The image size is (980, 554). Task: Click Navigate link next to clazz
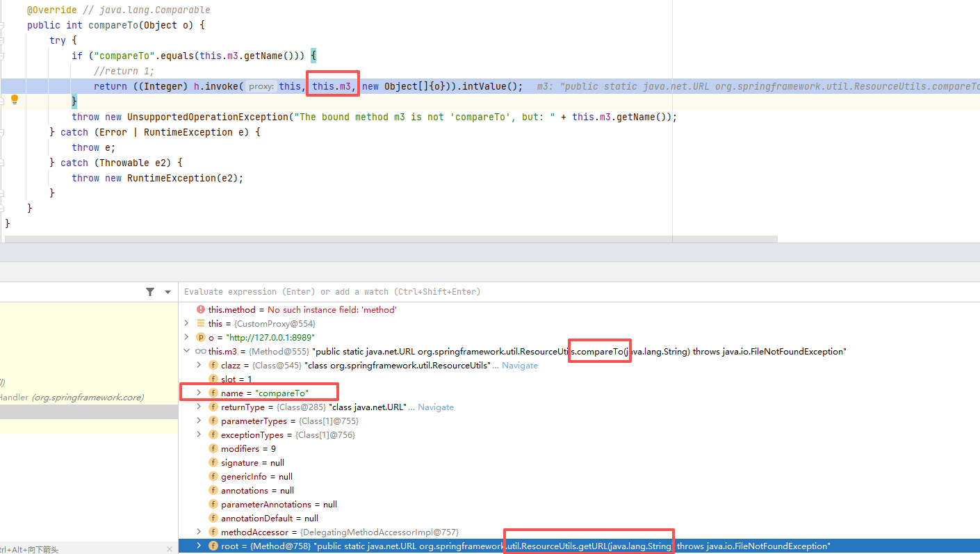pos(519,366)
